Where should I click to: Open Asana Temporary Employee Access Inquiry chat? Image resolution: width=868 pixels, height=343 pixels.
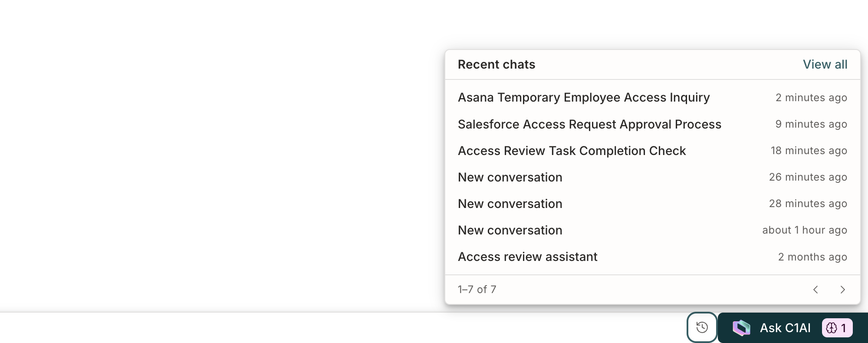click(652, 98)
